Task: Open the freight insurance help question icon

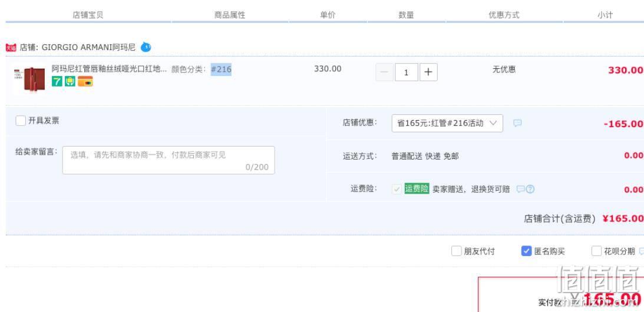Action: click(530, 189)
